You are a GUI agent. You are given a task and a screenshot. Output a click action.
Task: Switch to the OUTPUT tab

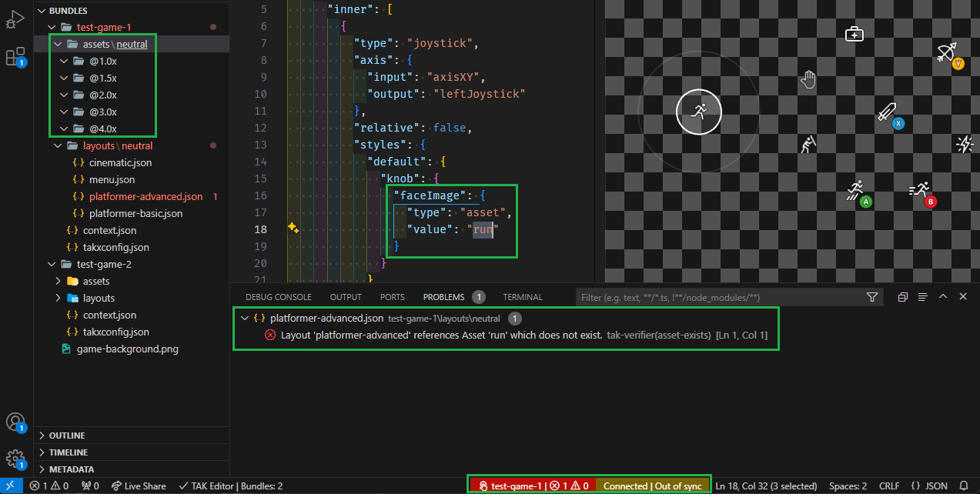(346, 297)
